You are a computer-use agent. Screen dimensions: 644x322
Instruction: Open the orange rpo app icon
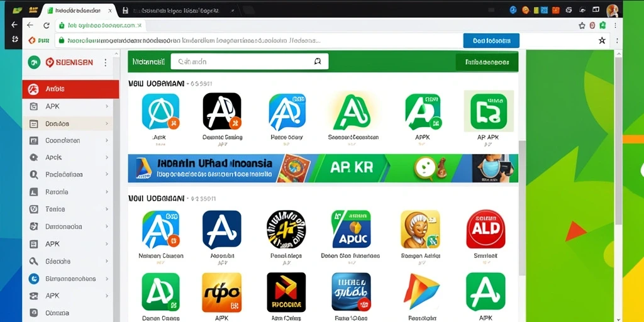pos(221,292)
